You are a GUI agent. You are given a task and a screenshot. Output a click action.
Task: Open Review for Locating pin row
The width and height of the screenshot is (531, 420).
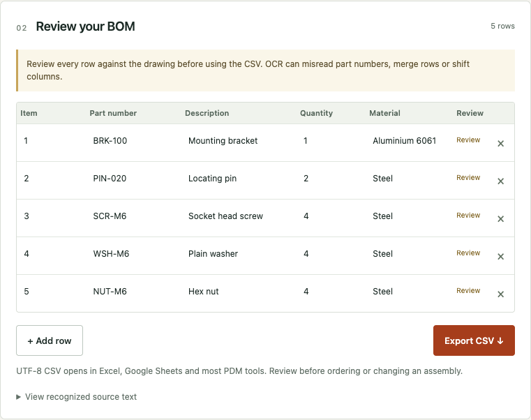468,177
